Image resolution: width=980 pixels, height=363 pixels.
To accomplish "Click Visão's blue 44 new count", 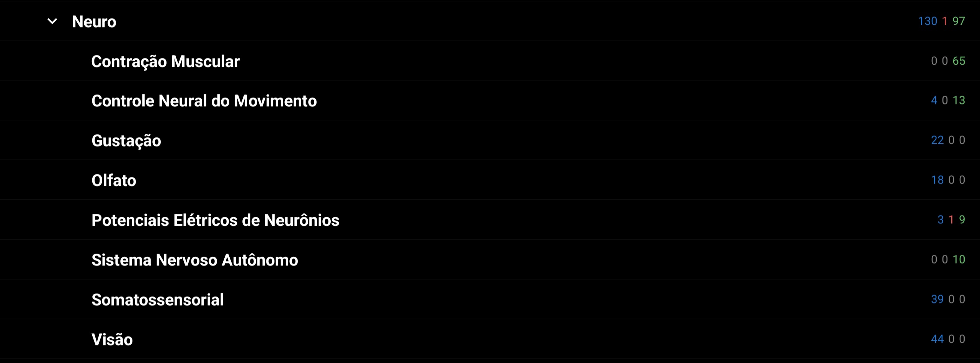I will click(937, 339).
